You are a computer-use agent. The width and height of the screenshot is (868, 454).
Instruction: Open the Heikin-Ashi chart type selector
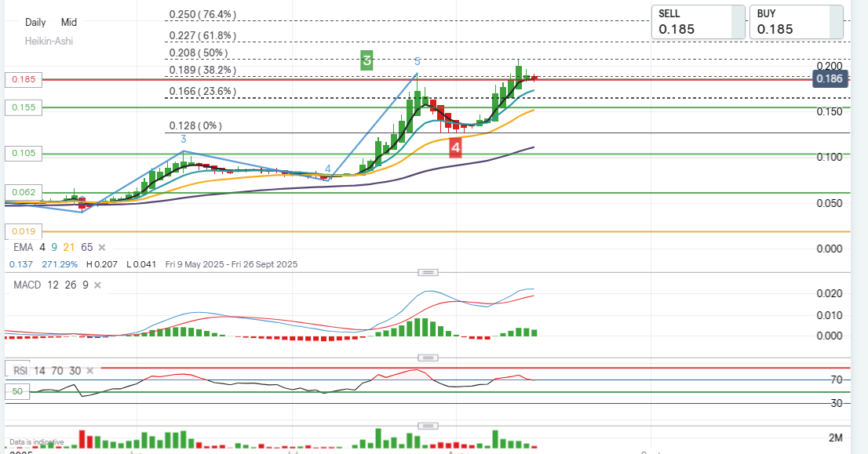pos(49,41)
